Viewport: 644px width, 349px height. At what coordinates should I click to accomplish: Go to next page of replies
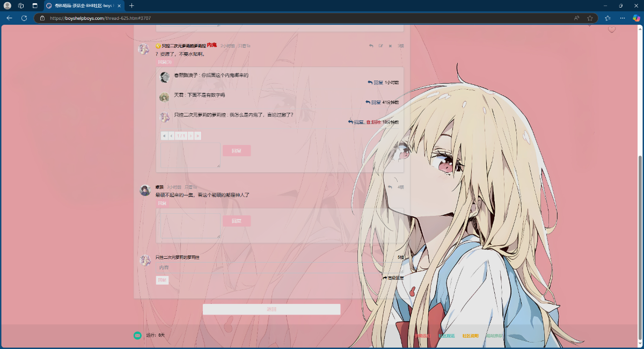click(191, 136)
